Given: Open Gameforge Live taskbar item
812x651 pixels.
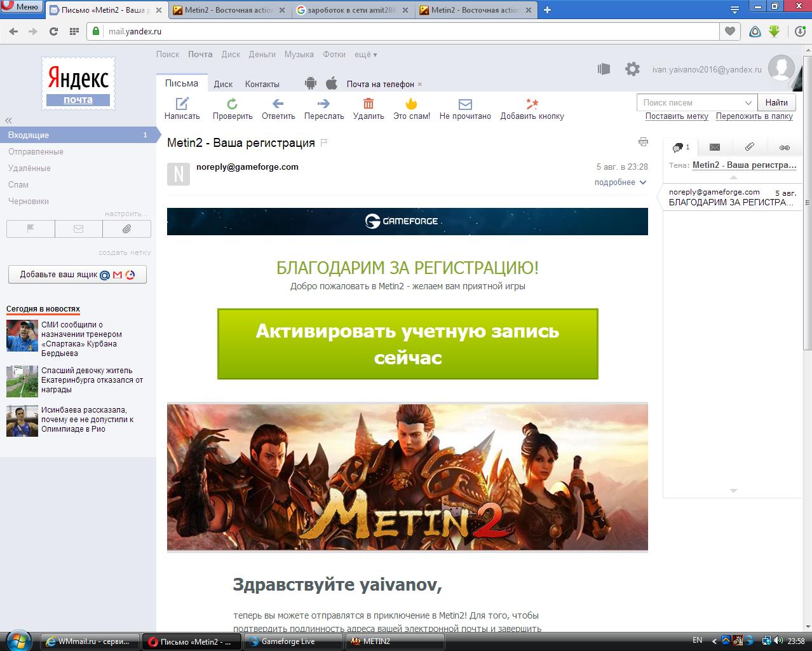Looking at the screenshot, I should pyautogui.click(x=294, y=641).
